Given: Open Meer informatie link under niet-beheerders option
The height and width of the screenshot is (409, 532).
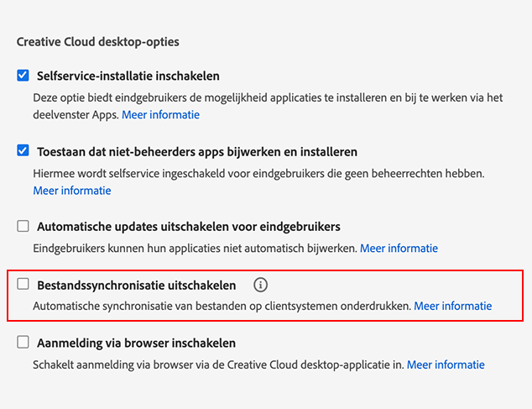Looking at the screenshot, I should (x=72, y=191).
